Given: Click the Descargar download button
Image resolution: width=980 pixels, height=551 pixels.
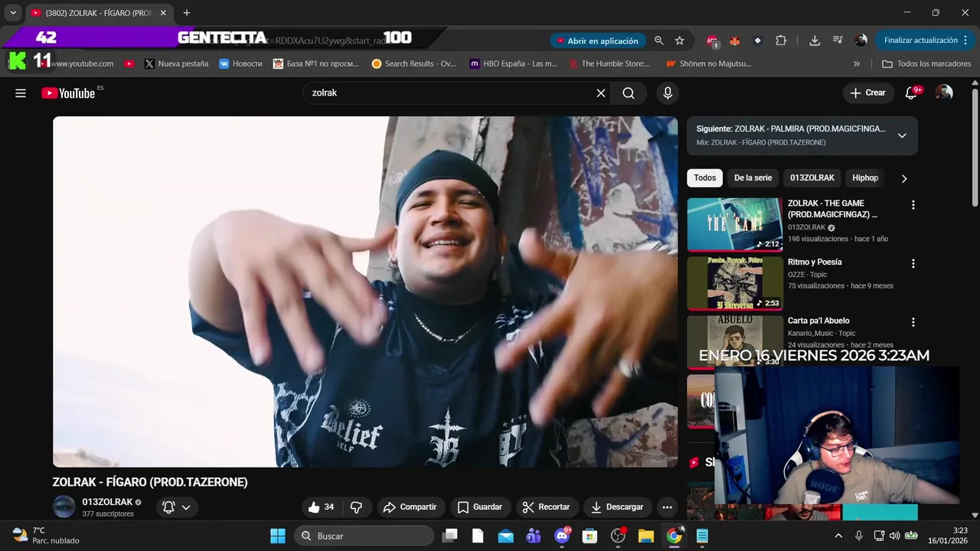Looking at the screenshot, I should tap(617, 507).
